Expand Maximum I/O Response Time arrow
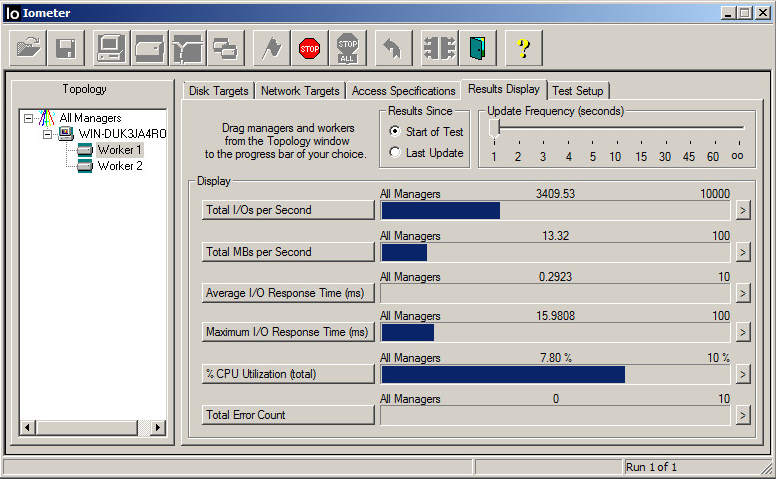The image size is (776, 479). [742, 333]
